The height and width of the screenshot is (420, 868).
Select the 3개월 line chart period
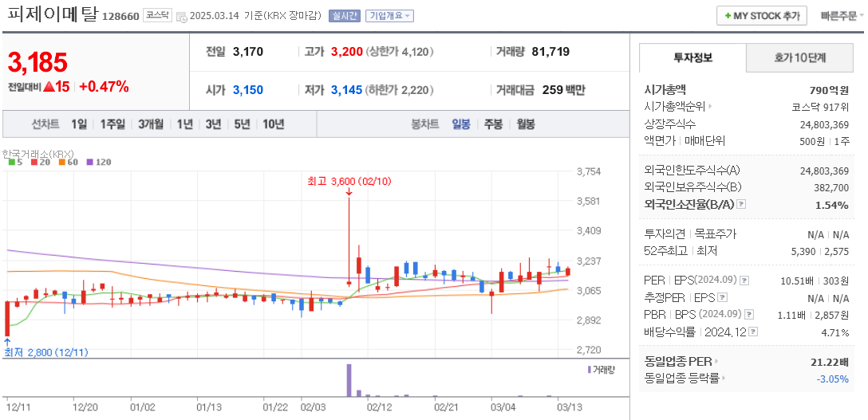click(151, 124)
